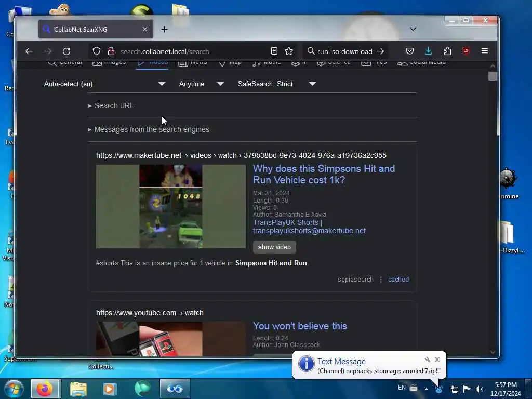Click the green bird app taskbar icon

point(142,389)
